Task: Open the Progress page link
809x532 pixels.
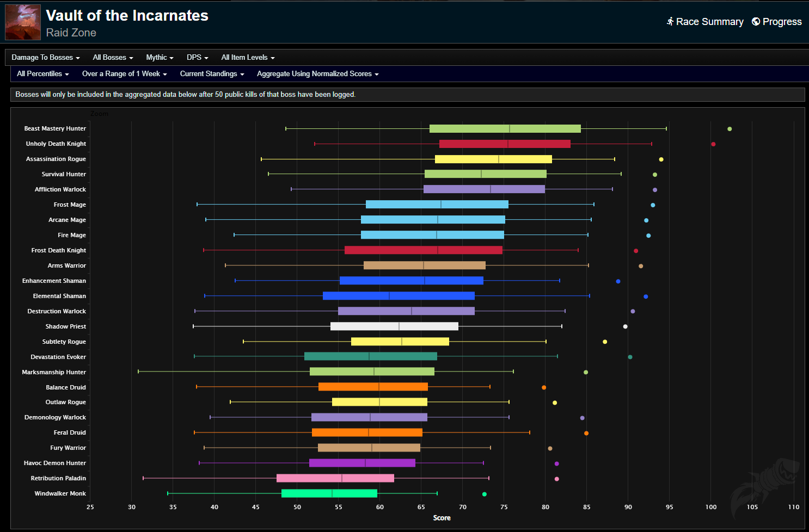Action: (x=781, y=22)
